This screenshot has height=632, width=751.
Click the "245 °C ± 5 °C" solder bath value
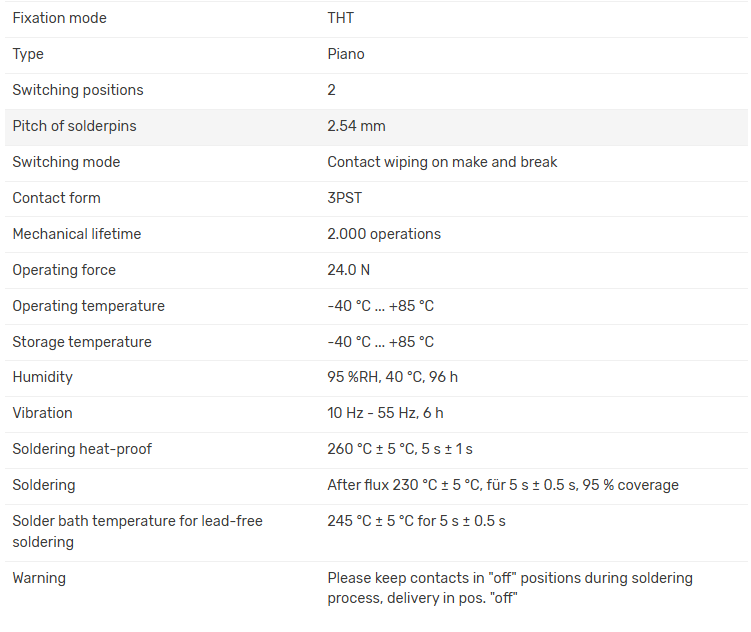[x=416, y=521]
